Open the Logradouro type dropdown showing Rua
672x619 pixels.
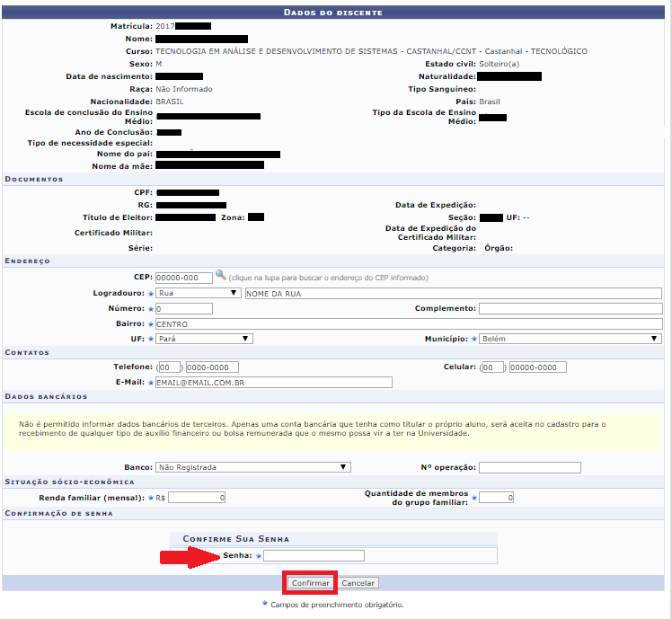click(x=198, y=293)
